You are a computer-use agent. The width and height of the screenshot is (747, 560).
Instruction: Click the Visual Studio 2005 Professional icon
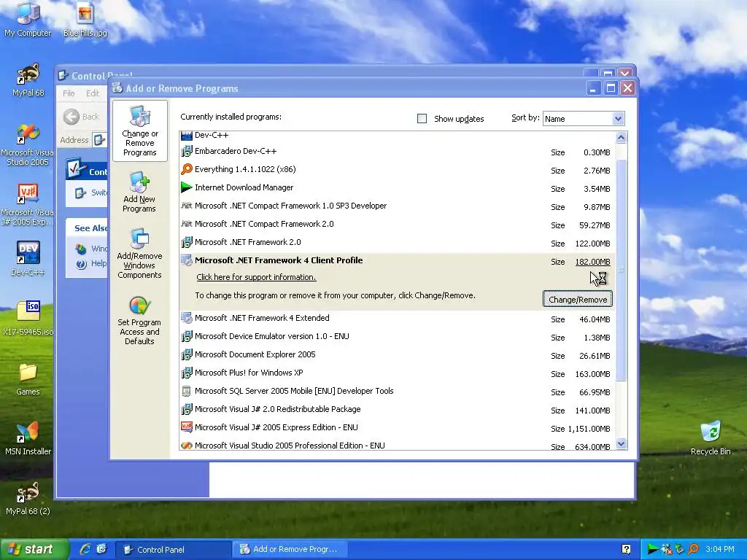pyautogui.click(x=187, y=446)
